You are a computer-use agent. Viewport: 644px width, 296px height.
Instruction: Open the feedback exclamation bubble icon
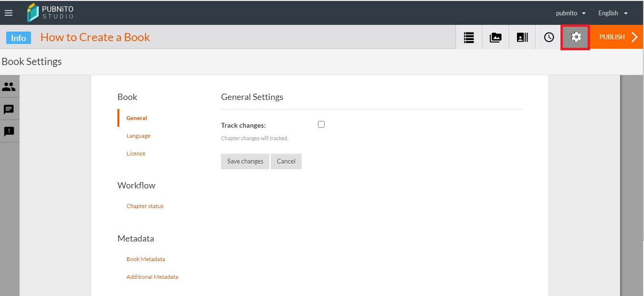[x=9, y=131]
